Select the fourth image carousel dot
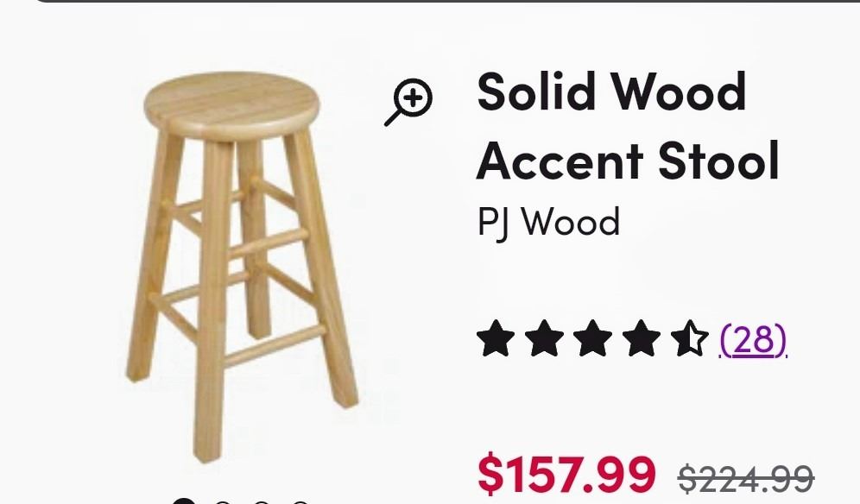 tap(300, 501)
